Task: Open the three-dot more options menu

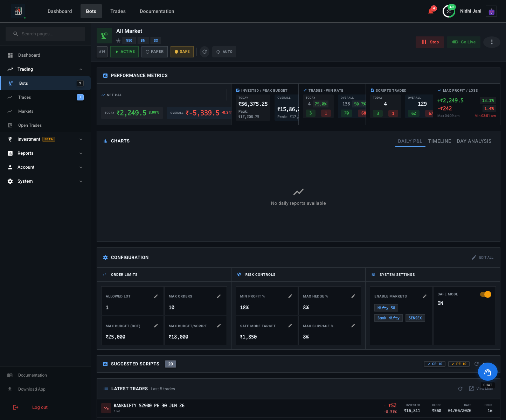Action: [492, 42]
